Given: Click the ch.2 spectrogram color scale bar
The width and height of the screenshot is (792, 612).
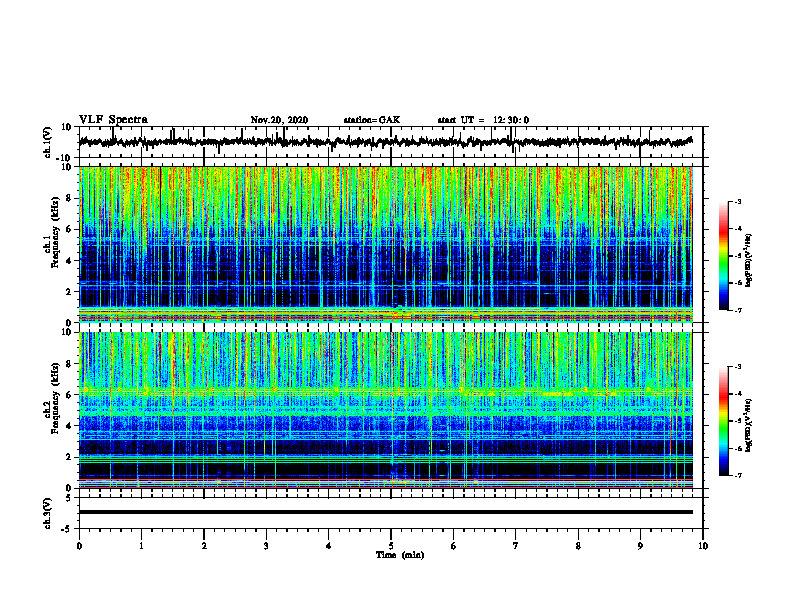Looking at the screenshot, I should pyautogui.click(x=723, y=421).
